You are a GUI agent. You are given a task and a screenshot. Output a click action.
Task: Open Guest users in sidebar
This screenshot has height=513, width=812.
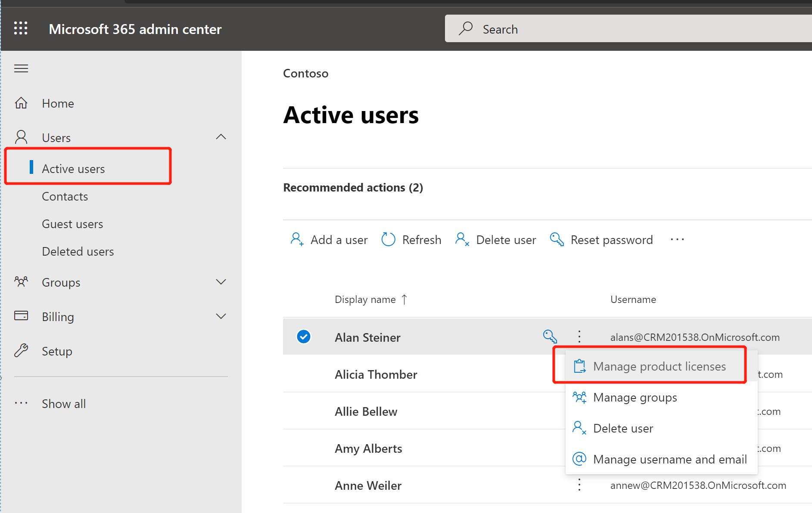(x=72, y=224)
